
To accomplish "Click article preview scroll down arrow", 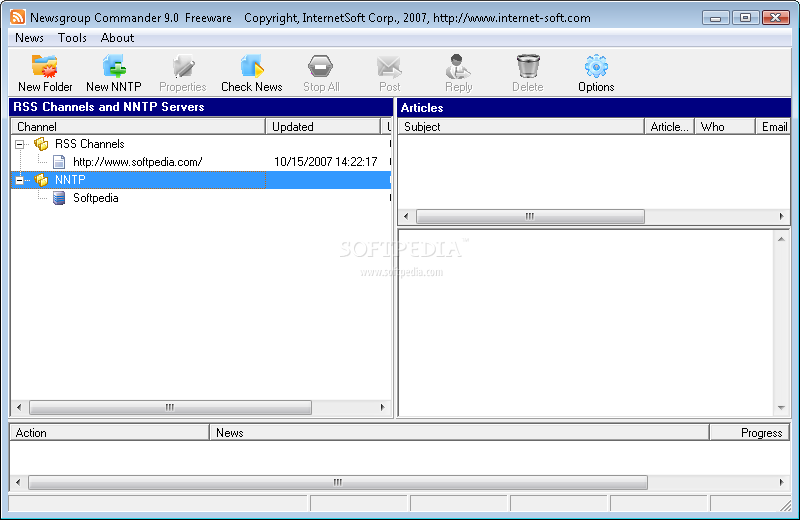I will (781, 408).
